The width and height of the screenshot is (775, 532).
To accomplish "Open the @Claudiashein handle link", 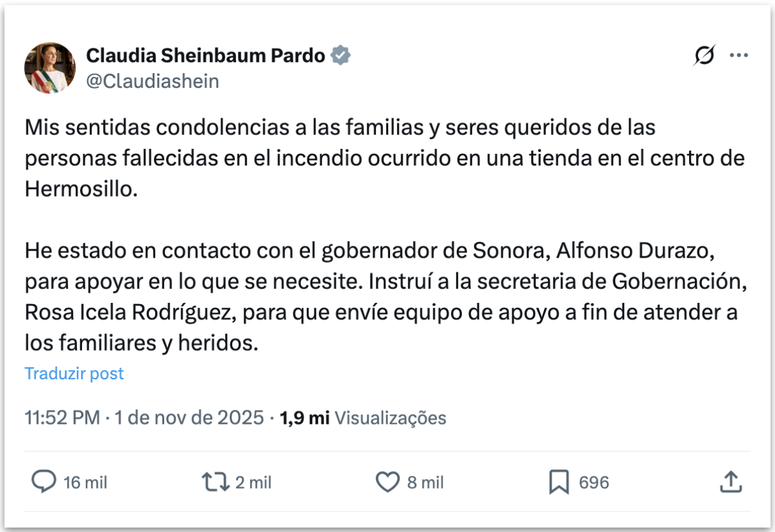I will (x=153, y=81).
